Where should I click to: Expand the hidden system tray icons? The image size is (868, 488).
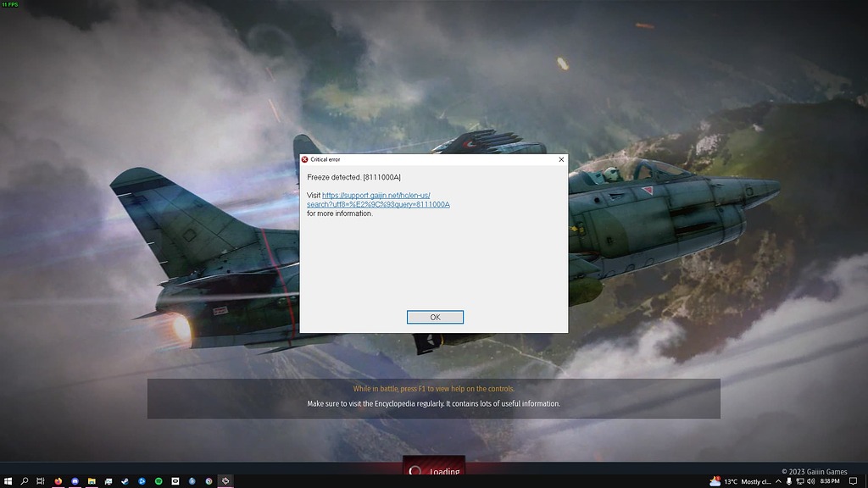(778, 481)
